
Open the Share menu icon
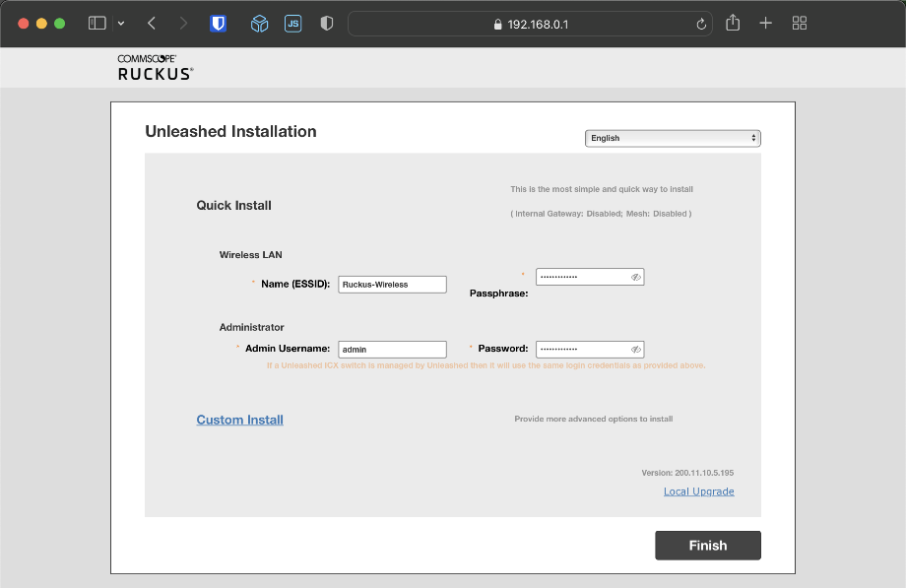(733, 23)
